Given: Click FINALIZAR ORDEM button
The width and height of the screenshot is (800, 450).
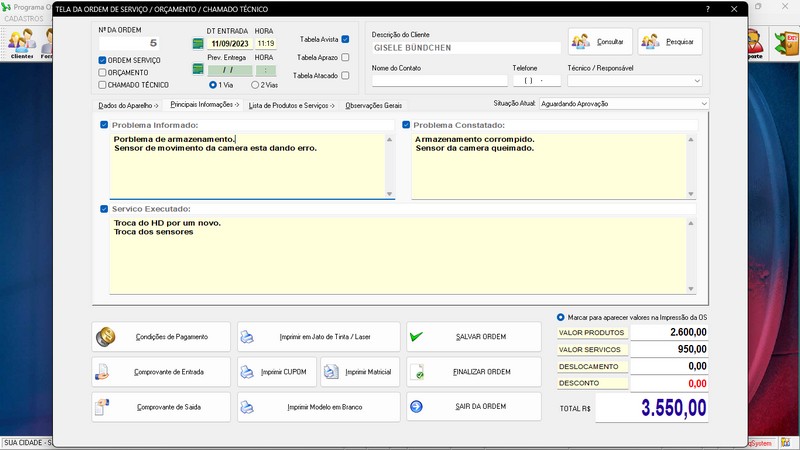Looking at the screenshot, I should tap(473, 372).
